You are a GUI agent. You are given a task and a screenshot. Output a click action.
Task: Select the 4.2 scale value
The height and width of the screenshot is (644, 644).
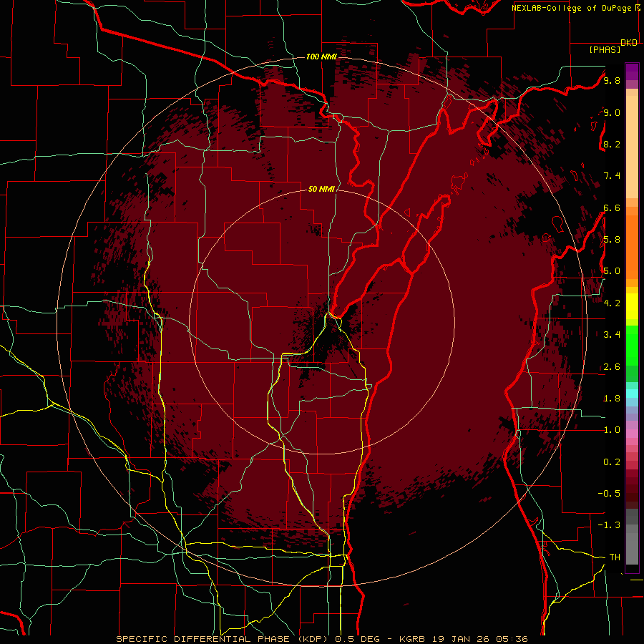(x=612, y=303)
